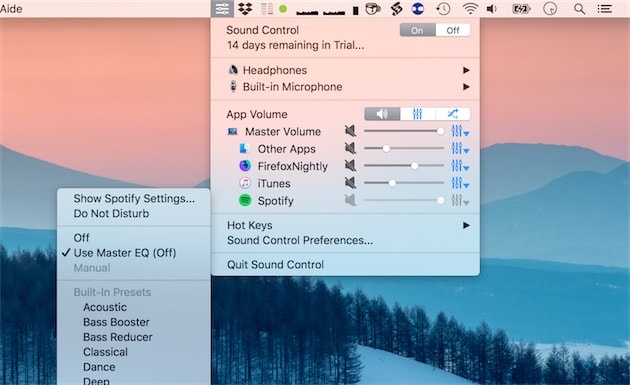Click '14 days remaining in Trial...' text
630x385 pixels.
(295, 45)
